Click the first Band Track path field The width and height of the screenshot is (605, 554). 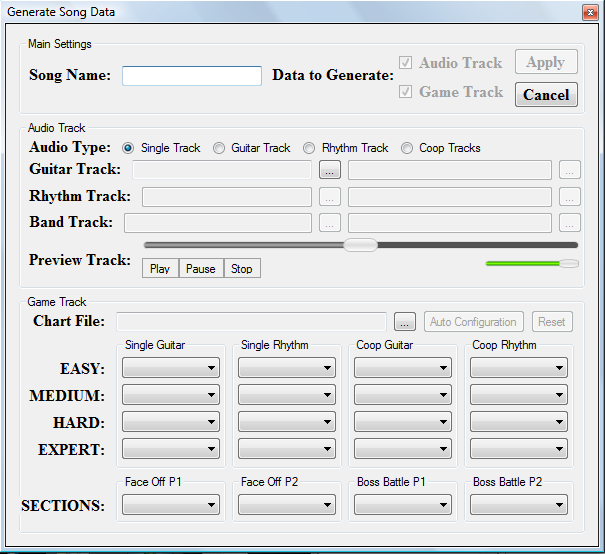(218, 223)
